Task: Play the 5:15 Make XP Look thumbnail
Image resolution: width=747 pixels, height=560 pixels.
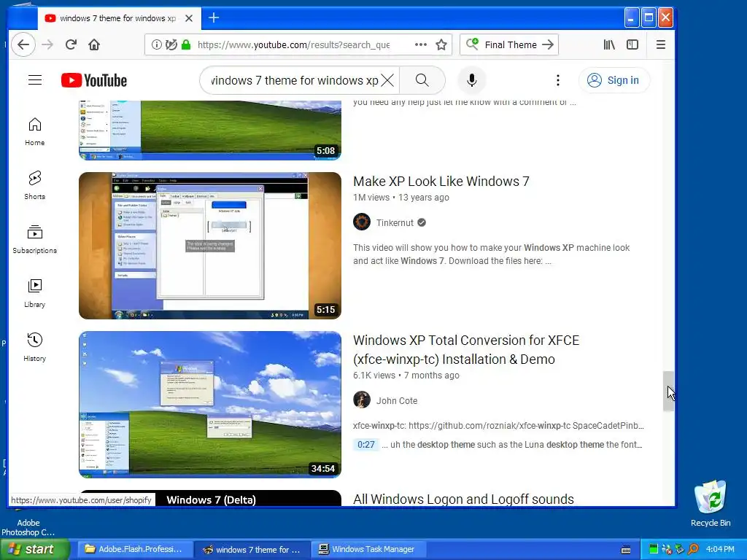Action: click(210, 245)
